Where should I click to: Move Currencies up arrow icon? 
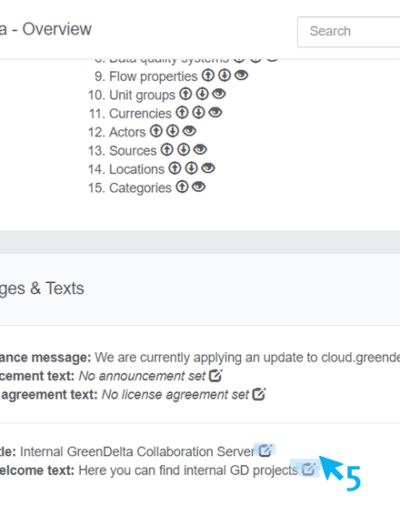pyautogui.click(x=182, y=113)
